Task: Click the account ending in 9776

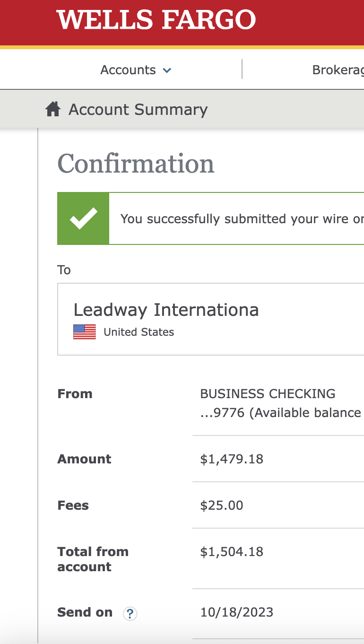Action: 222,413
